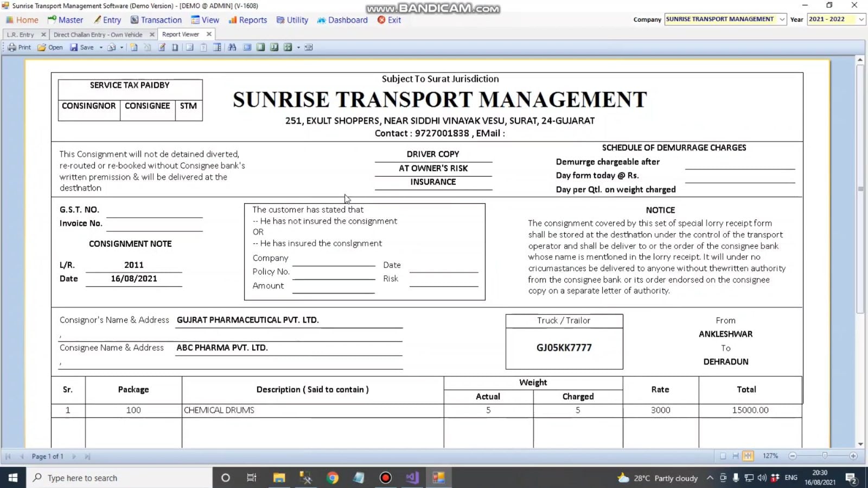Screen dimensions: 868x488
Task: Click the Find binoculars icon
Action: tap(232, 47)
